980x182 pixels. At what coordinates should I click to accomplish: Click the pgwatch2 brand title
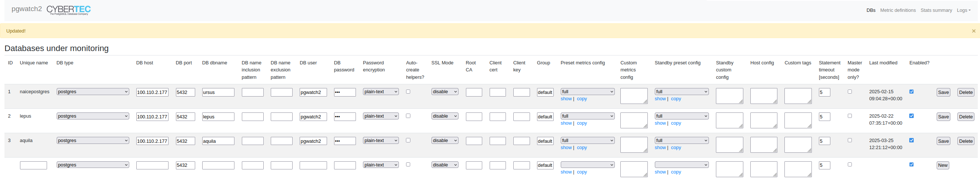tap(27, 9)
